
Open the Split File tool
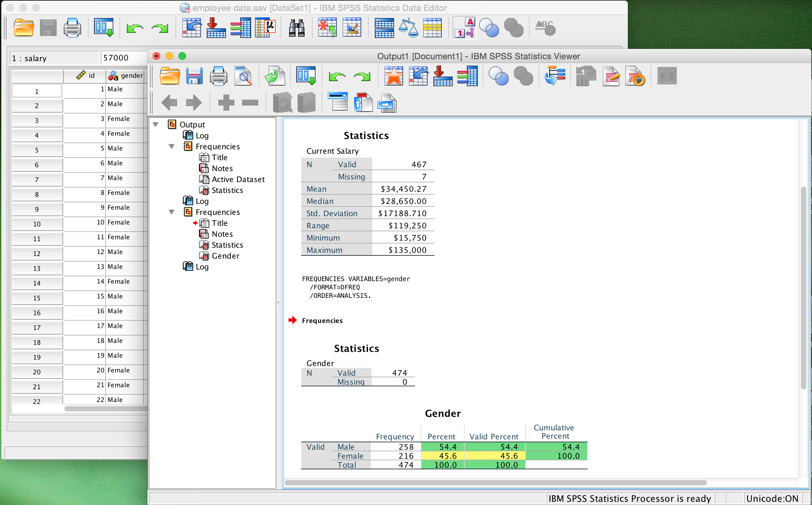[384, 27]
